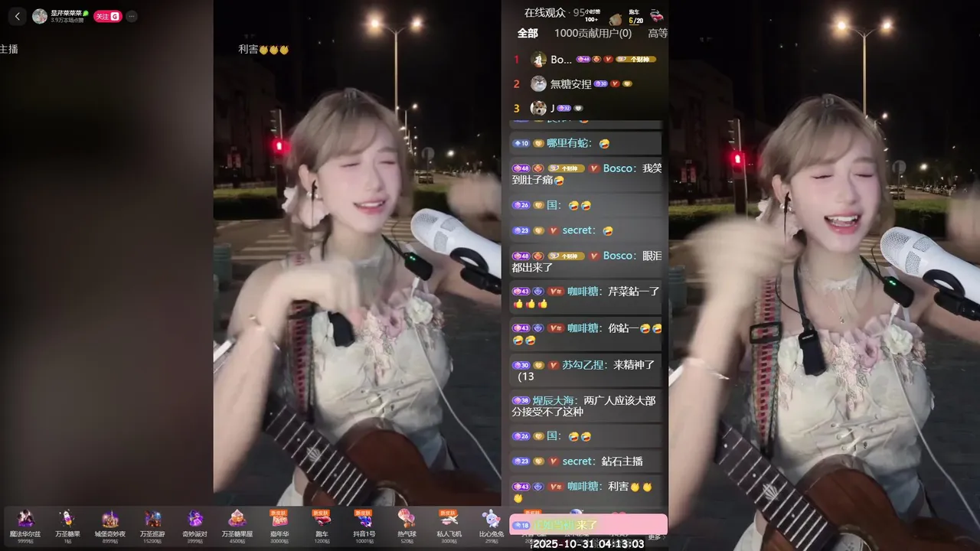Click the level 30 badge next to 無糖安捏
The height and width of the screenshot is (551, 980).
point(600,83)
